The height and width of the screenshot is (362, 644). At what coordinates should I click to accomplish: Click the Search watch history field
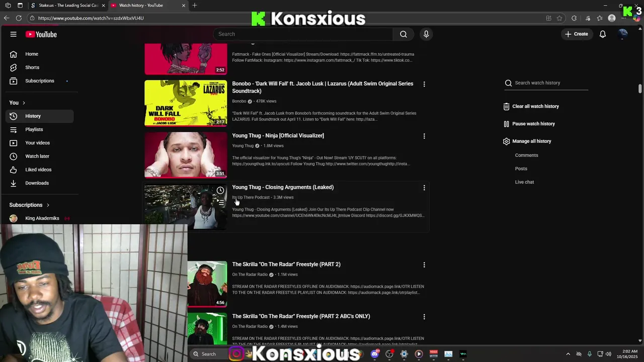point(546,83)
